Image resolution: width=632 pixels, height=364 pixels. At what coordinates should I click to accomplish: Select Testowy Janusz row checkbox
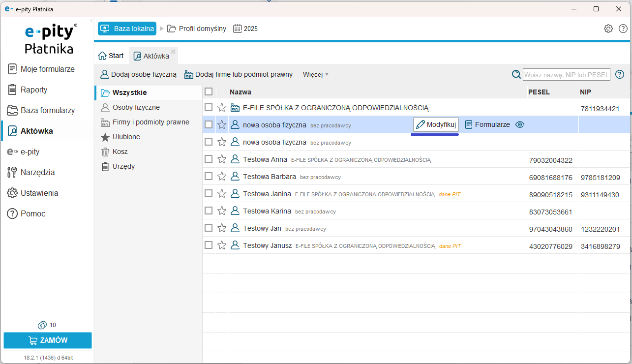[209, 245]
